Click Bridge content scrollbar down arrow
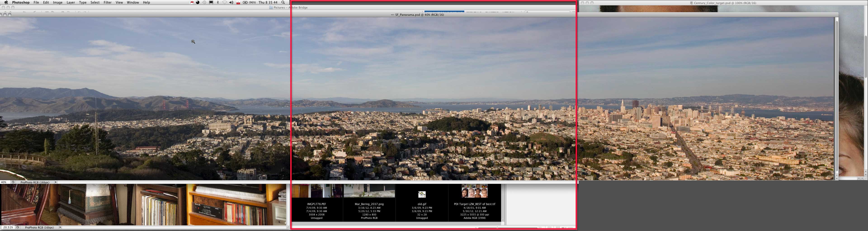The height and width of the screenshot is (231, 868). click(503, 220)
